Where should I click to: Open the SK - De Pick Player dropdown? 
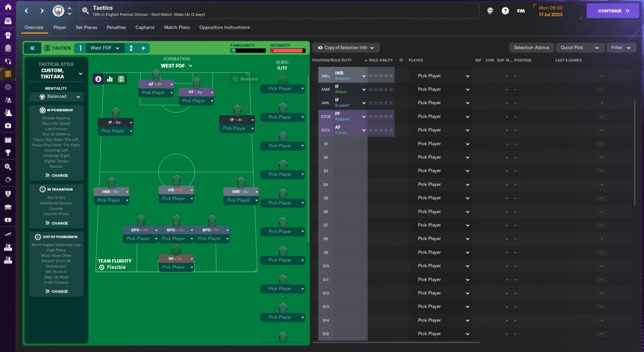177,267
